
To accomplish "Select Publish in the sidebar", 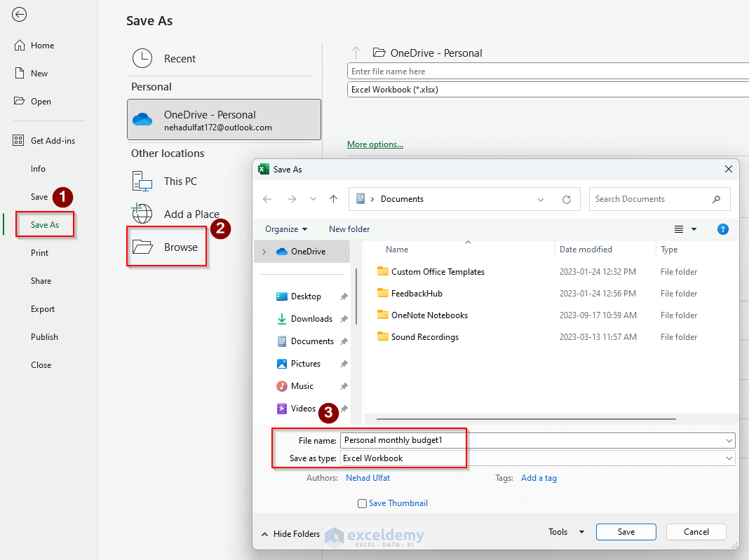I will point(44,337).
